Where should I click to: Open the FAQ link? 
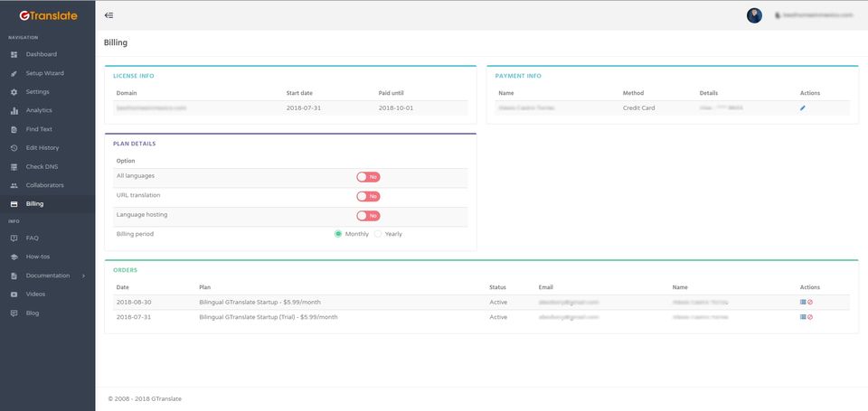click(x=33, y=238)
